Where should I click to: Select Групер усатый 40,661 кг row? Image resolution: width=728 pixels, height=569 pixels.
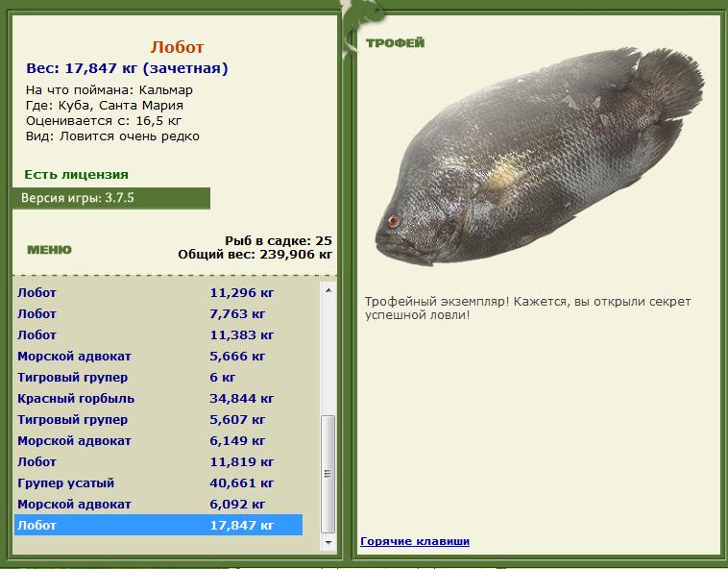pyautogui.click(x=158, y=483)
